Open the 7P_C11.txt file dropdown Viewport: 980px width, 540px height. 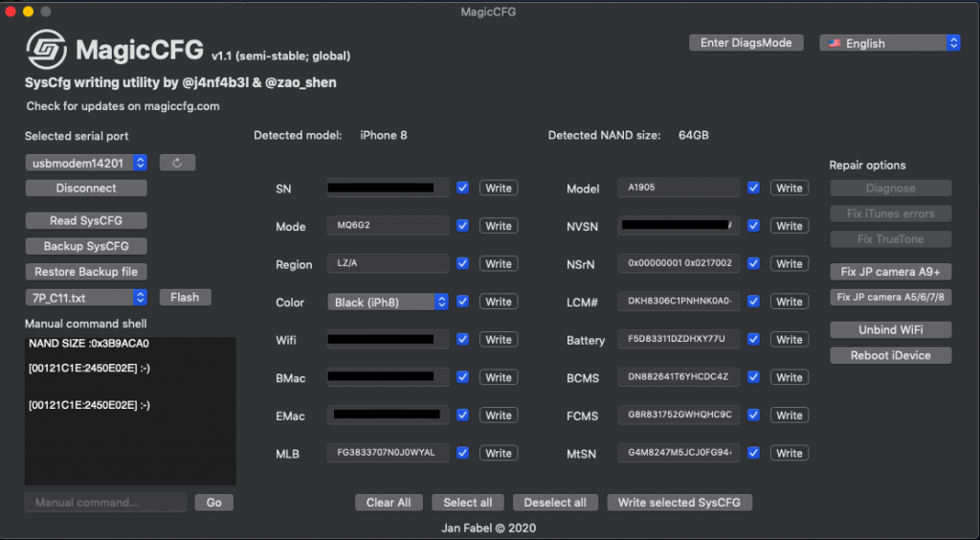(x=86, y=297)
